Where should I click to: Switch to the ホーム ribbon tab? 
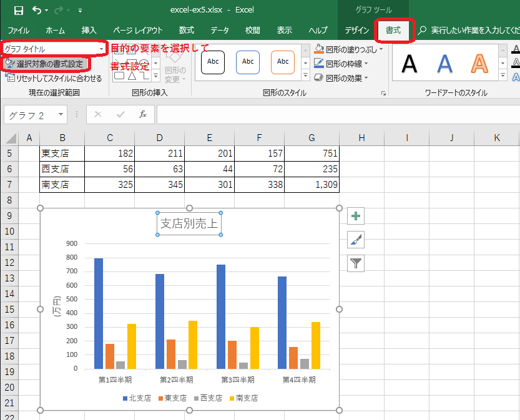point(54,30)
